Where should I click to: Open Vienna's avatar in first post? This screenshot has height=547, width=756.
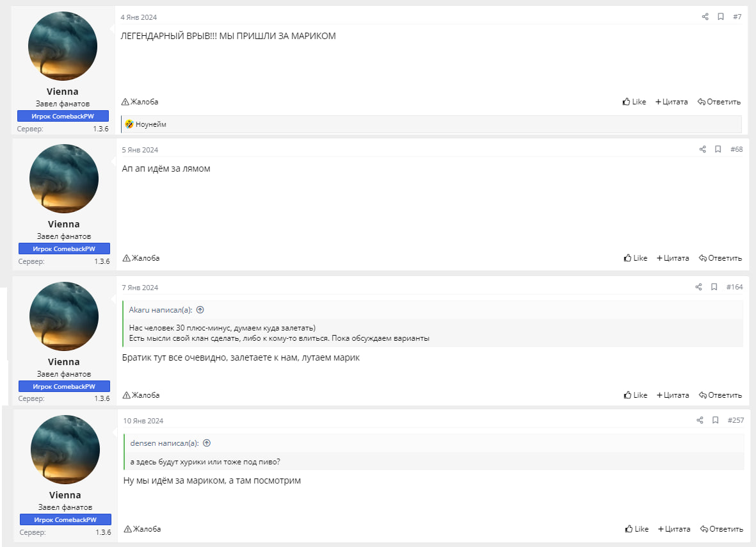click(x=63, y=45)
